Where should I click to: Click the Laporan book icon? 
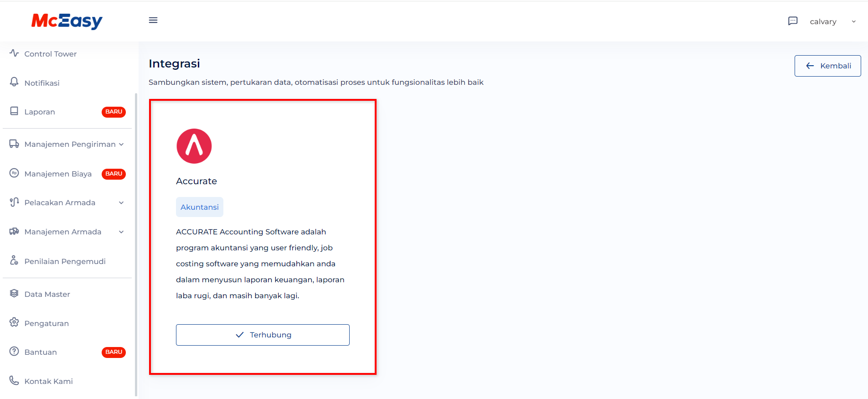(x=14, y=111)
